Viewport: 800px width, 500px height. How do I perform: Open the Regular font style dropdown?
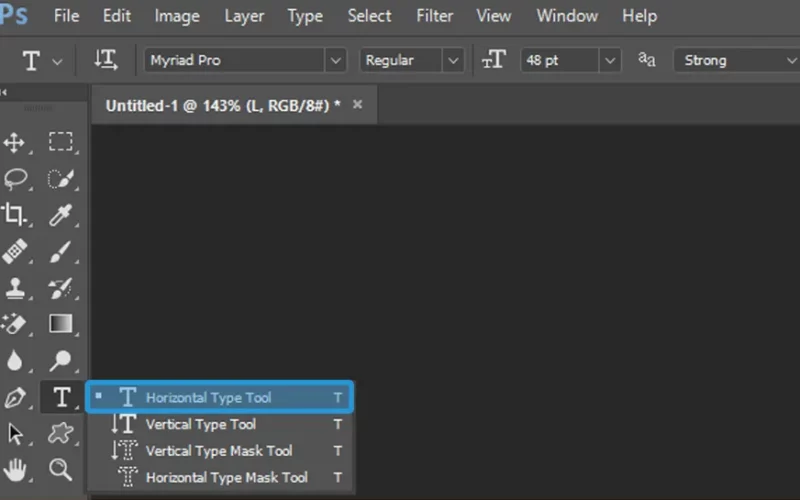(x=453, y=61)
